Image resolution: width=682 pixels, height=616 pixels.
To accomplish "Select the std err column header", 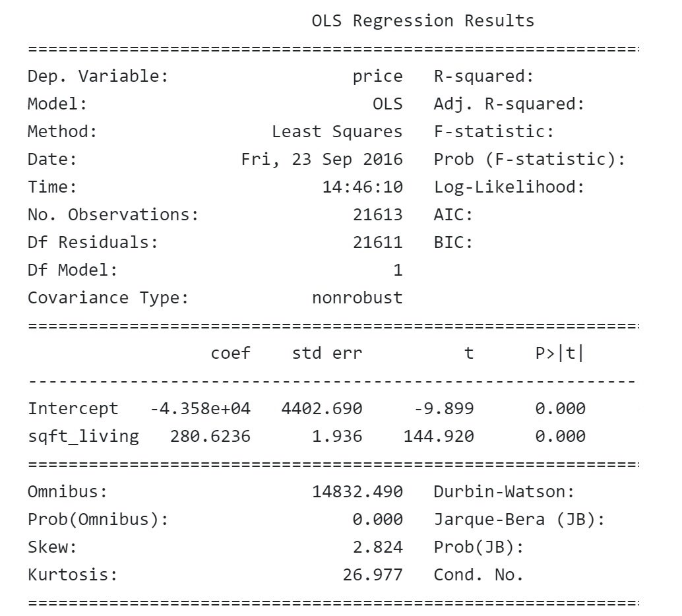I will point(326,354).
